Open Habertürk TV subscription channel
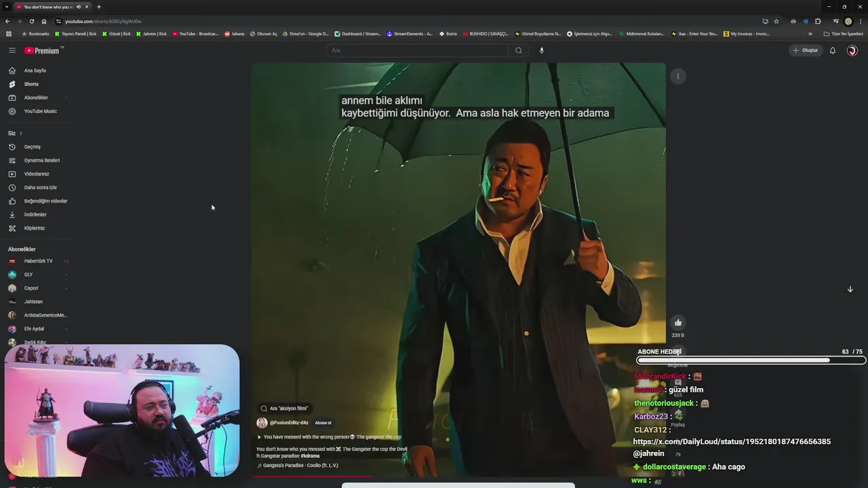Image resolution: width=868 pixels, height=488 pixels. (38, 261)
